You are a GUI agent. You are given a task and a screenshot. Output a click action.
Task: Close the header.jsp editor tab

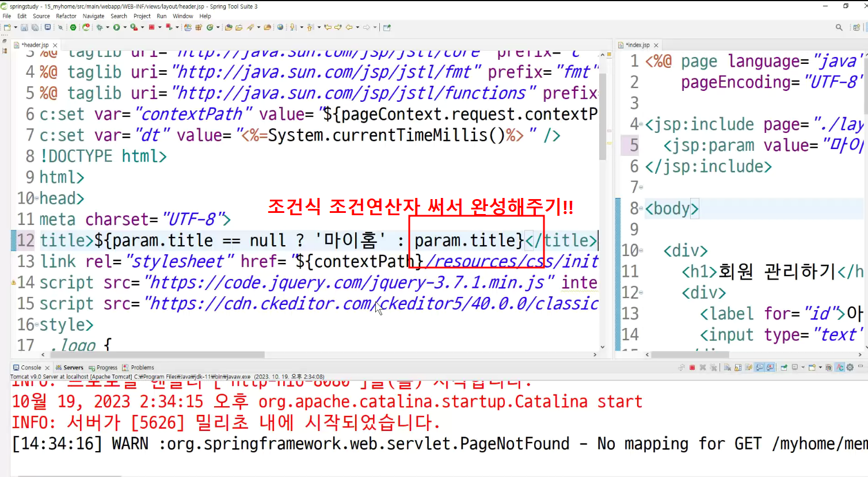(55, 45)
